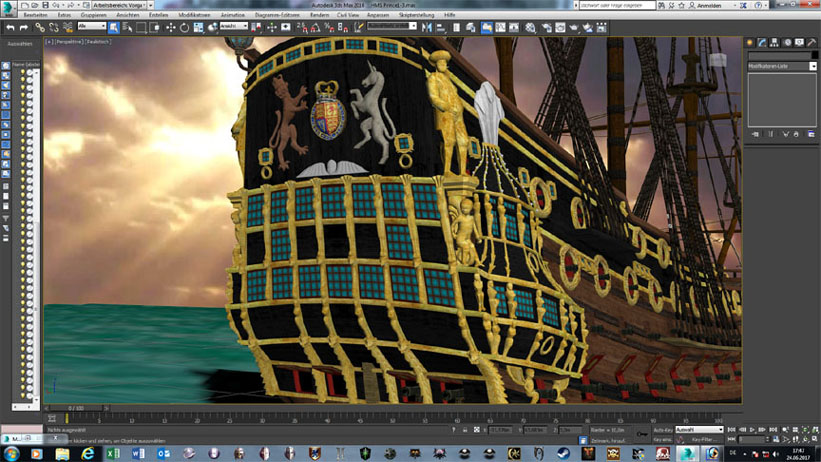Viewport: 821px width, 462px height.
Task: Toggle the 3D Snaps button
Action: click(x=302, y=27)
